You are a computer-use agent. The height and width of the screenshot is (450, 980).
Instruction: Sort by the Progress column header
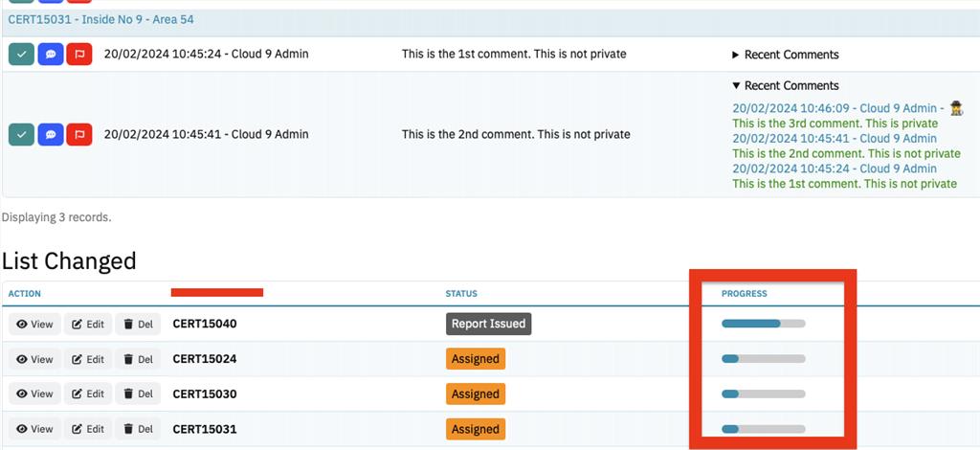pyautogui.click(x=744, y=294)
